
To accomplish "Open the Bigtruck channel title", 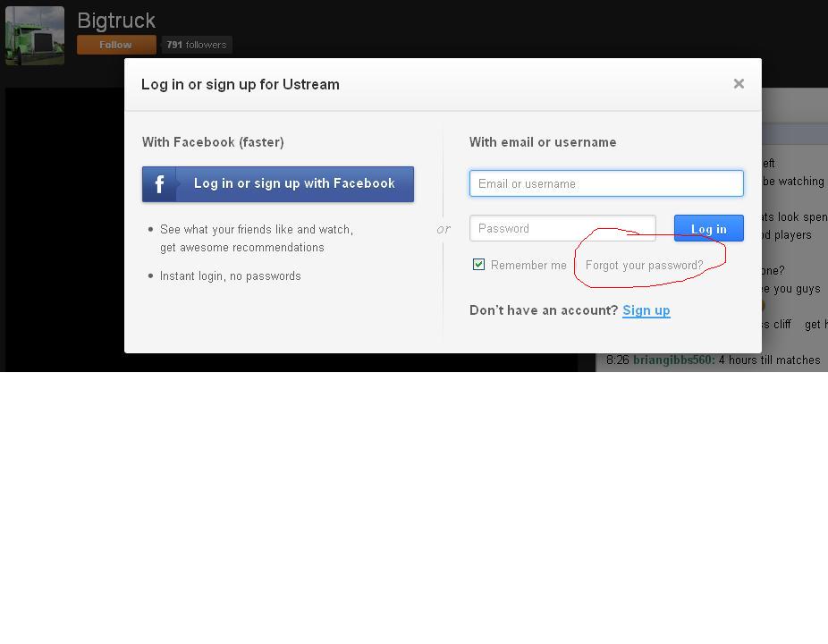I will tap(116, 21).
